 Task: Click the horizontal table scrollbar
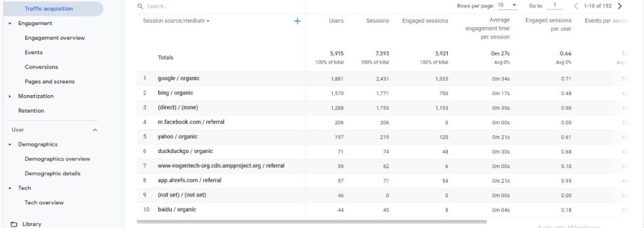[x=311, y=222]
